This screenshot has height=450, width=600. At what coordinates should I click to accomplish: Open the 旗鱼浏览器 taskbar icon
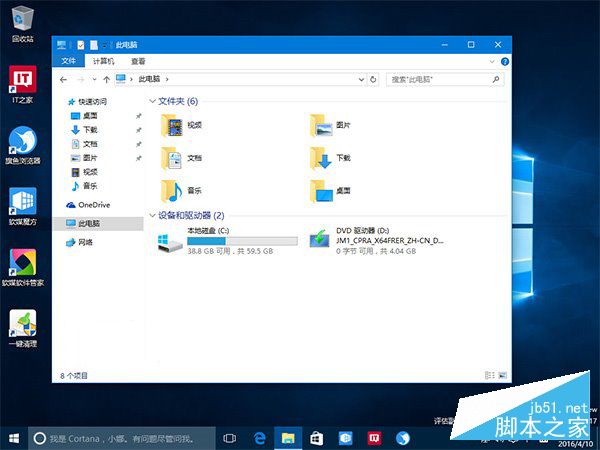(403, 438)
